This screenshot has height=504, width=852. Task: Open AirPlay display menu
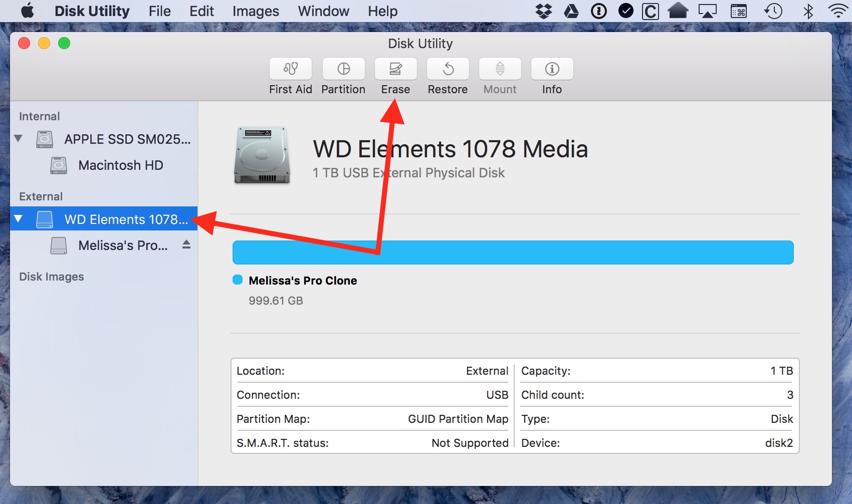708,11
